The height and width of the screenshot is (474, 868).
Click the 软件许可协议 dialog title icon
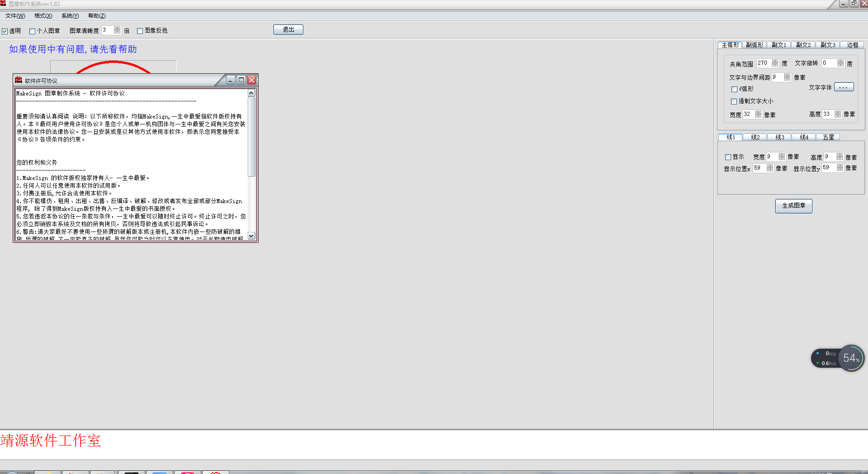coord(19,80)
